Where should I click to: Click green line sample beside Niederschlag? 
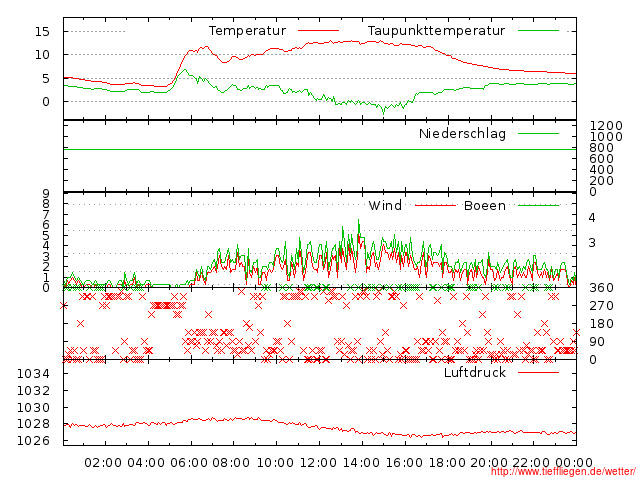tap(538, 133)
